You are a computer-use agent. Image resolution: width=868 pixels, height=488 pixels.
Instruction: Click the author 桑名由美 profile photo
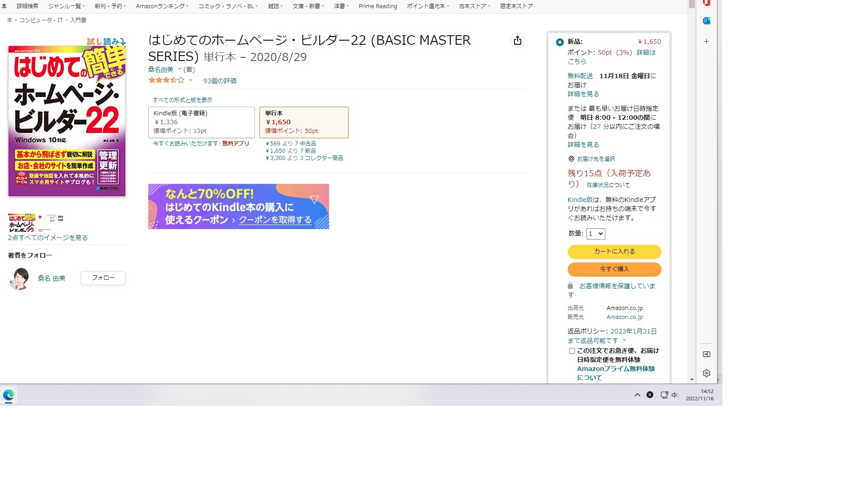(19, 278)
